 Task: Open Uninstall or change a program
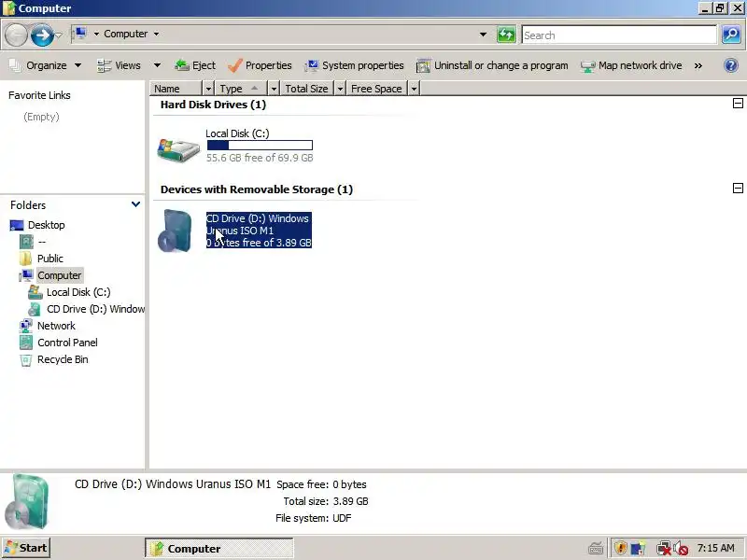click(492, 65)
